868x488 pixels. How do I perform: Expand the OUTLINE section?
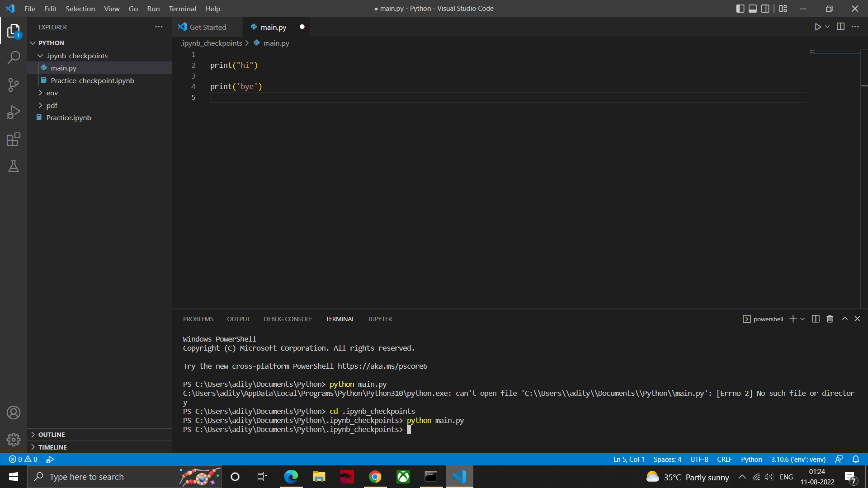pyautogui.click(x=52, y=435)
